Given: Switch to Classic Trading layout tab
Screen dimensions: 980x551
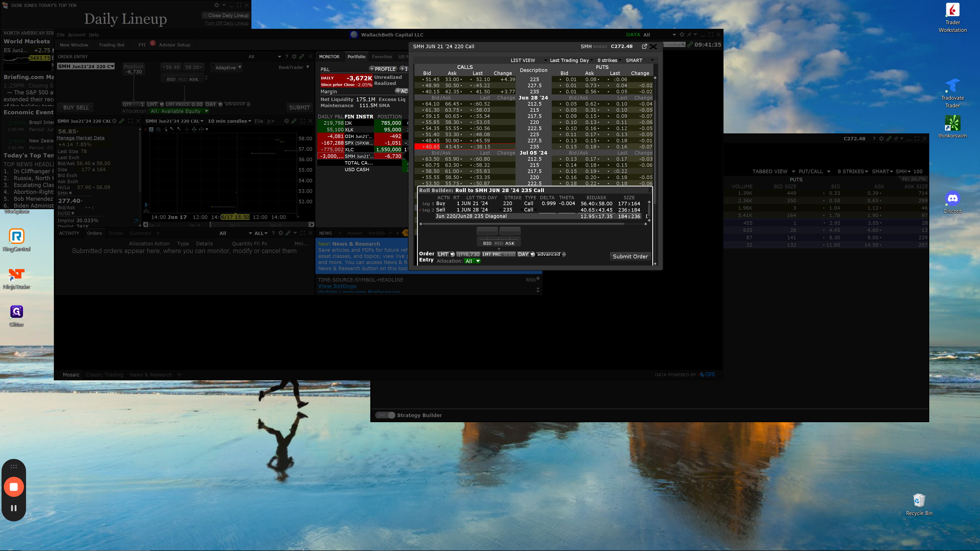Looking at the screenshot, I should coord(105,374).
